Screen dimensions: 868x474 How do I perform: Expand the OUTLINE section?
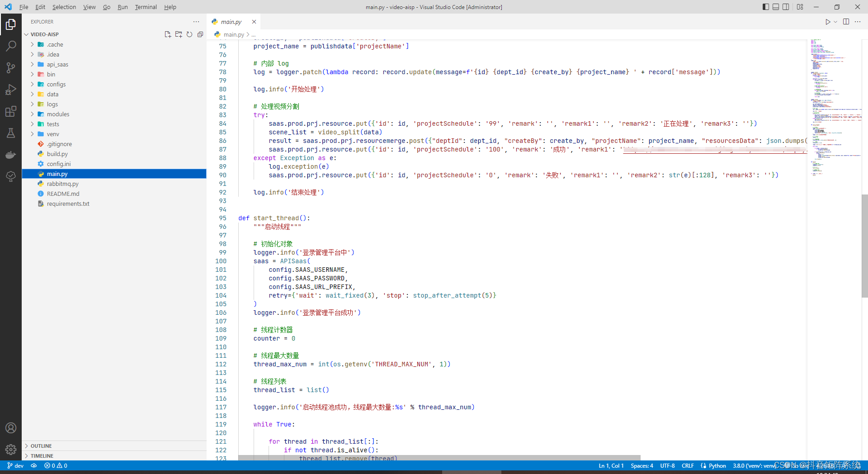coord(114,446)
